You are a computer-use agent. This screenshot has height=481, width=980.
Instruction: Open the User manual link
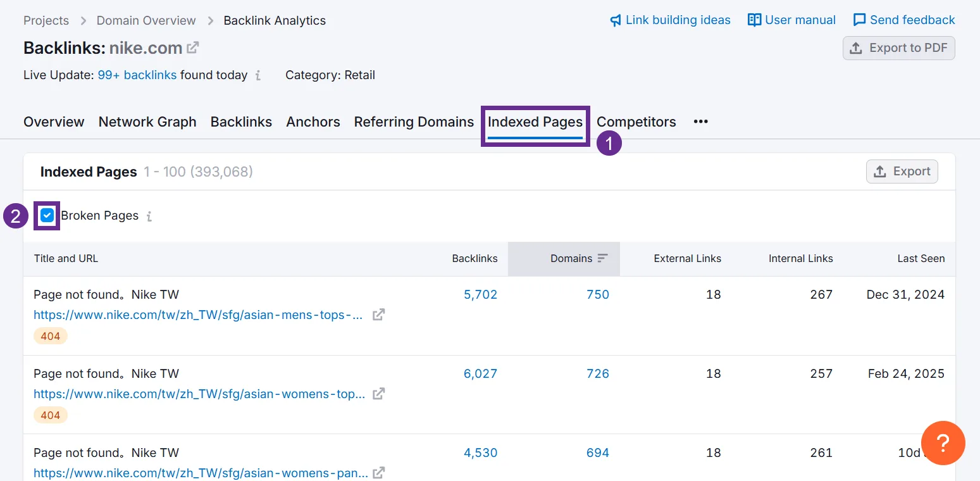(791, 20)
